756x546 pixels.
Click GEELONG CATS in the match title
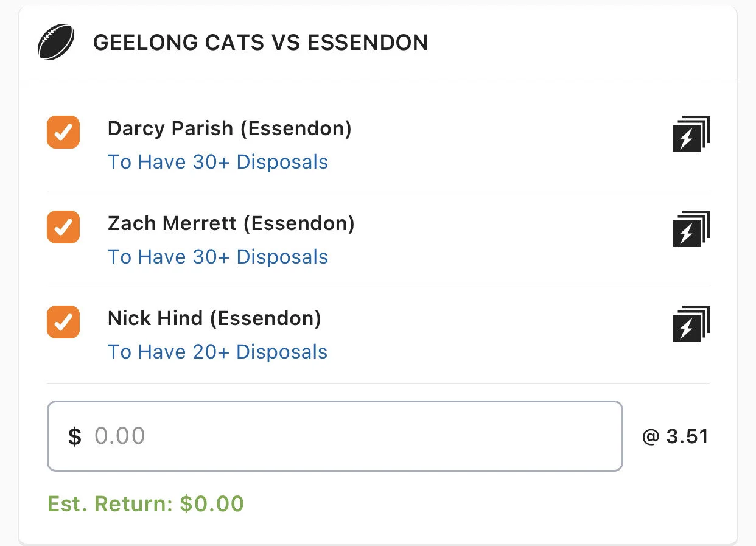(178, 43)
